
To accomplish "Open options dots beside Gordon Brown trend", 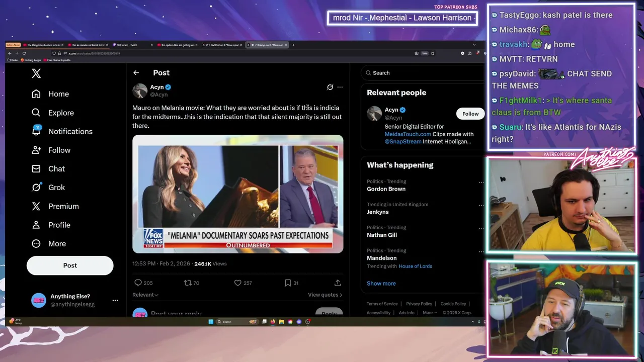I will (481, 183).
